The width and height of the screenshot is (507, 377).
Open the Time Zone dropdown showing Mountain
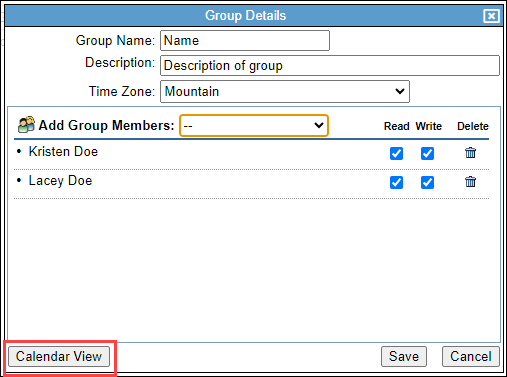[285, 91]
